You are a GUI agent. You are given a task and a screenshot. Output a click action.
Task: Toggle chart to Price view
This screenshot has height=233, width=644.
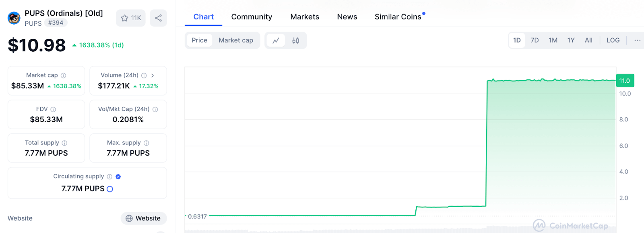point(199,40)
